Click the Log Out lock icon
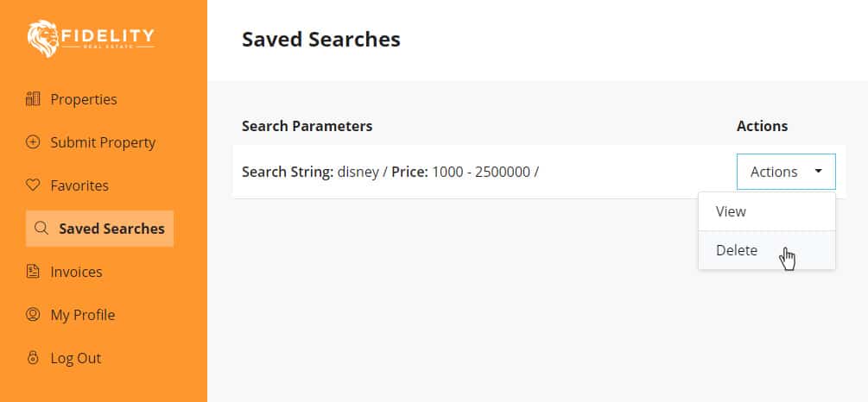This screenshot has height=402, width=868. tap(33, 358)
